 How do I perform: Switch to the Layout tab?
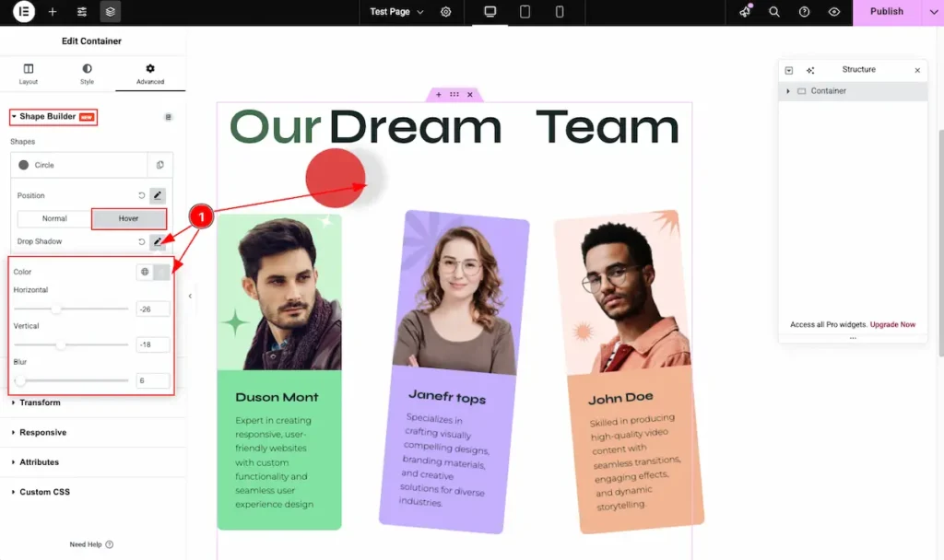pyautogui.click(x=29, y=75)
